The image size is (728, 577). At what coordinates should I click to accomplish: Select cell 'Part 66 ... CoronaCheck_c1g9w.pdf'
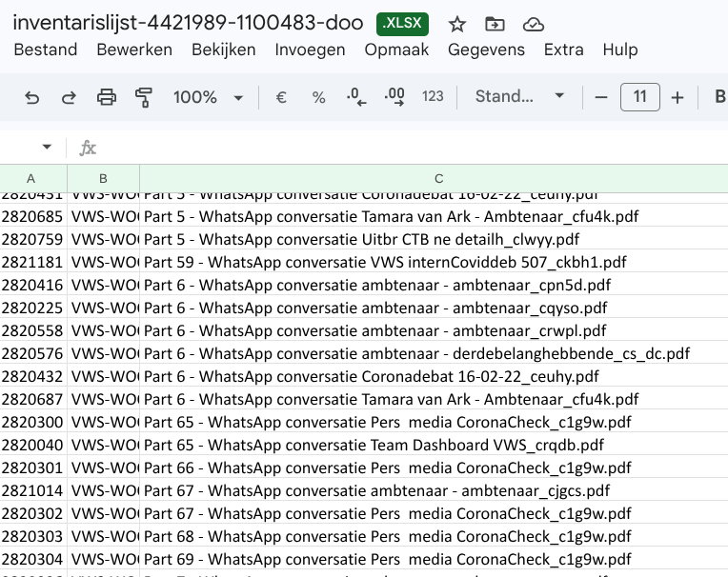coord(434,468)
